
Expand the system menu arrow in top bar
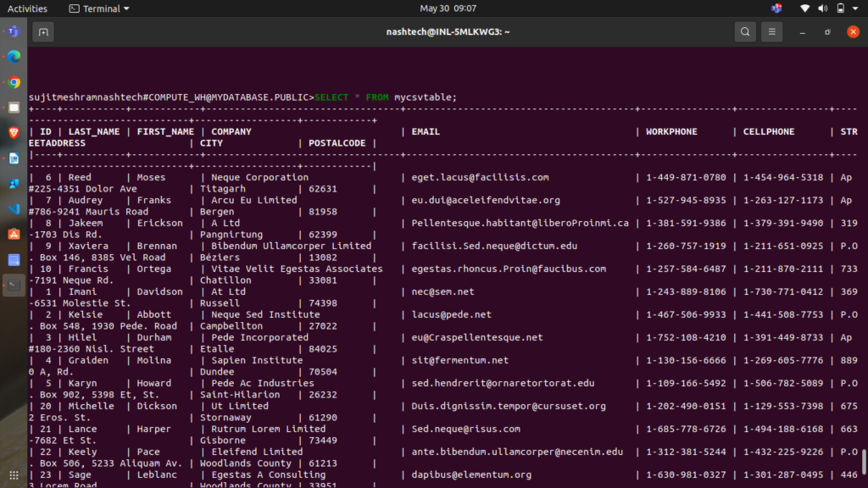coord(857,8)
